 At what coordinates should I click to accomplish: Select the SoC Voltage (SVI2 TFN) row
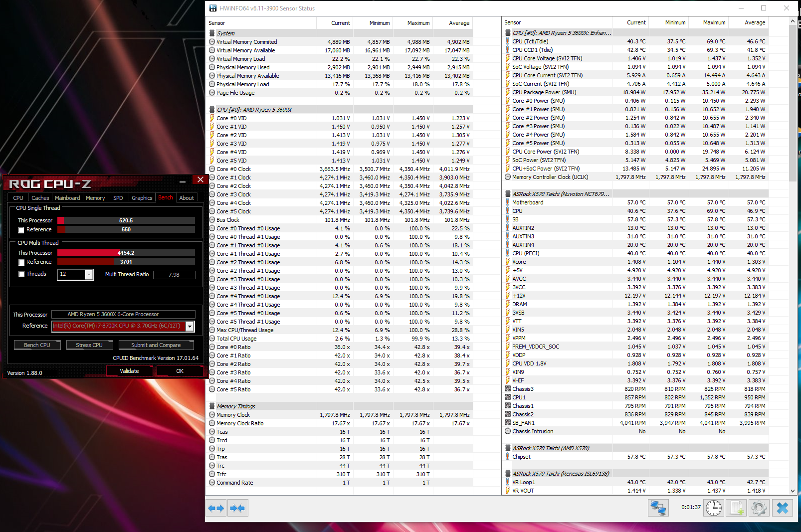(x=635, y=67)
